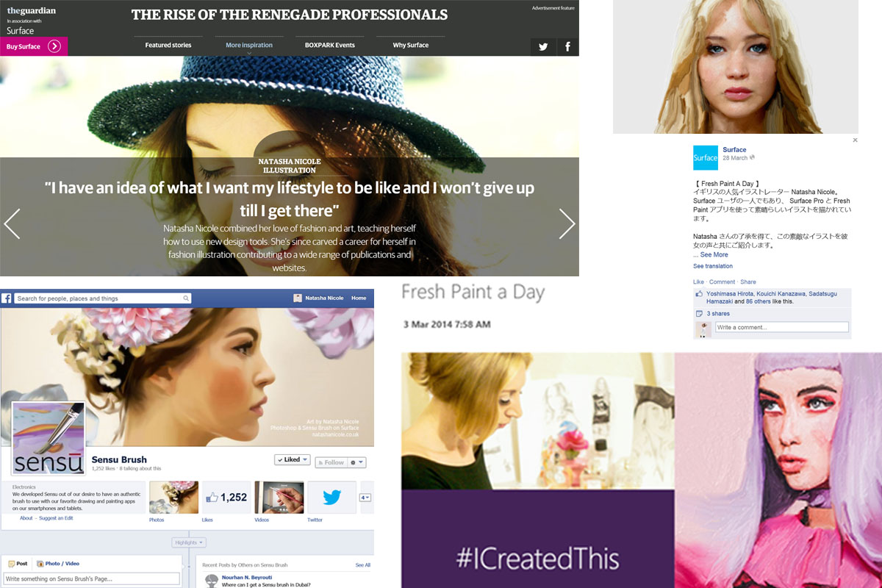This screenshot has height=588, width=882.
Task: Go to the previous slide arrow
Action: coord(12,223)
